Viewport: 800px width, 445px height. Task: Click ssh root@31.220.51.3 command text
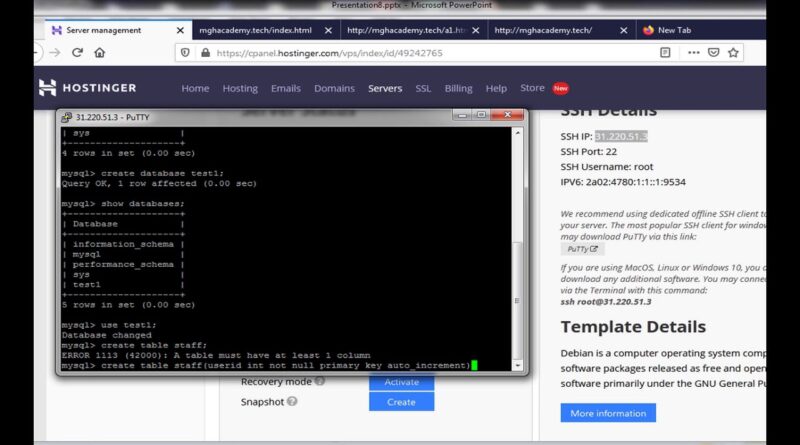pyautogui.click(x=606, y=302)
